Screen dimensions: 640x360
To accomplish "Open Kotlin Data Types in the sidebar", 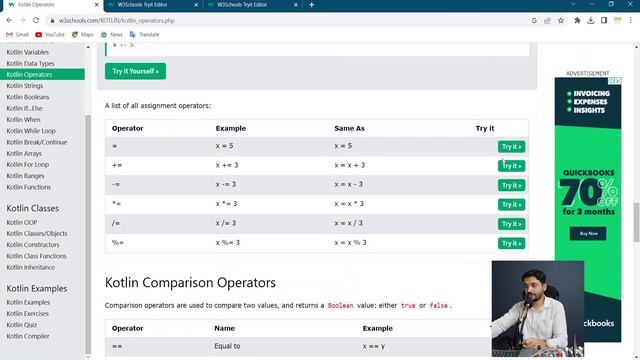I will pyautogui.click(x=31, y=63).
